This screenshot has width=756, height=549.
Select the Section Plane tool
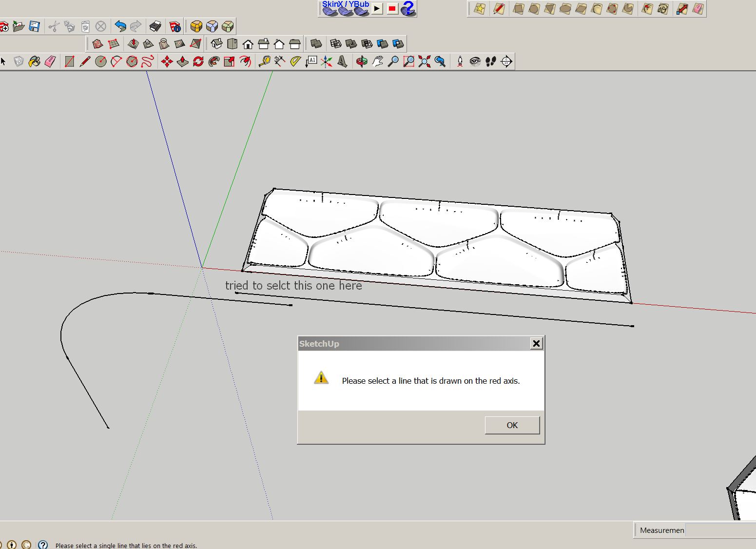point(506,61)
